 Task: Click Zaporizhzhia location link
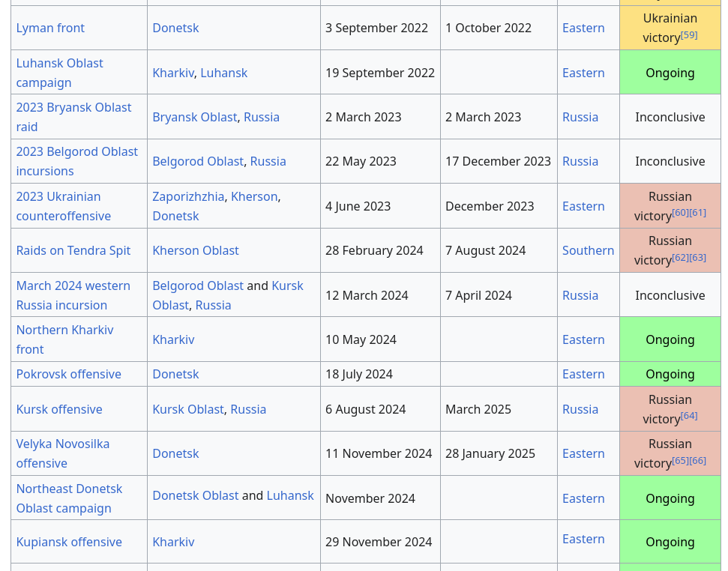[x=188, y=196]
